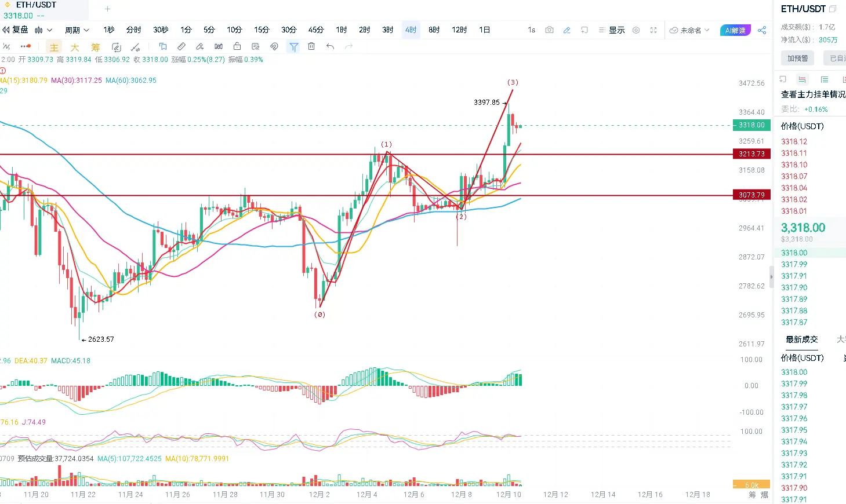Image resolution: width=846 pixels, height=504 pixels.
Task: Switch chart to 5分 interval
Action: 209,30
